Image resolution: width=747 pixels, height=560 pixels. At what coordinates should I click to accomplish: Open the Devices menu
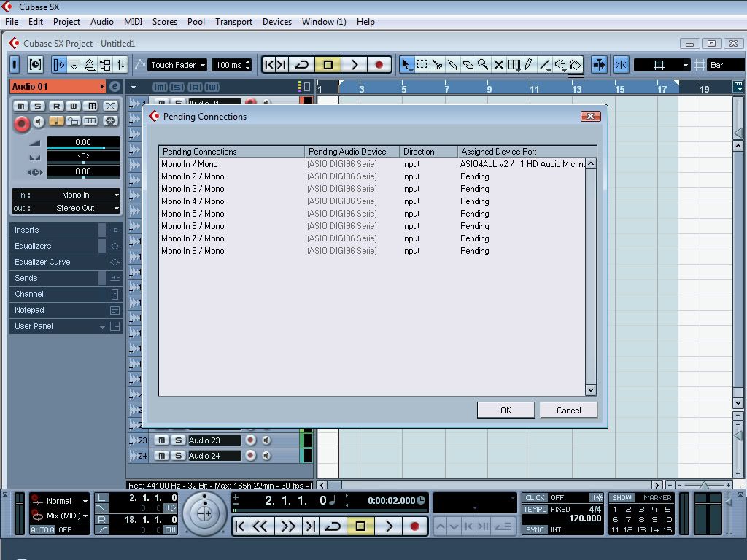coord(276,22)
